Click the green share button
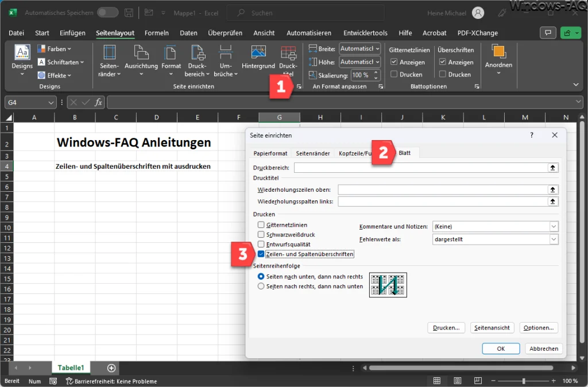 point(570,33)
